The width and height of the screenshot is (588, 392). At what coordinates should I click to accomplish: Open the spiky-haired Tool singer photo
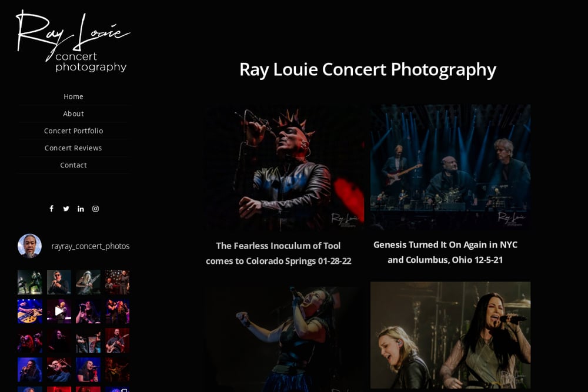[x=284, y=167]
